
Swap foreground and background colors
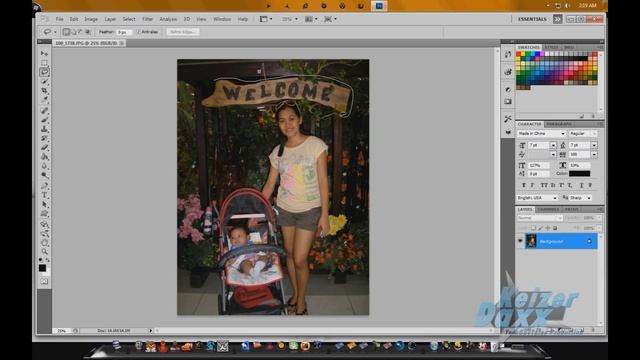point(47,260)
